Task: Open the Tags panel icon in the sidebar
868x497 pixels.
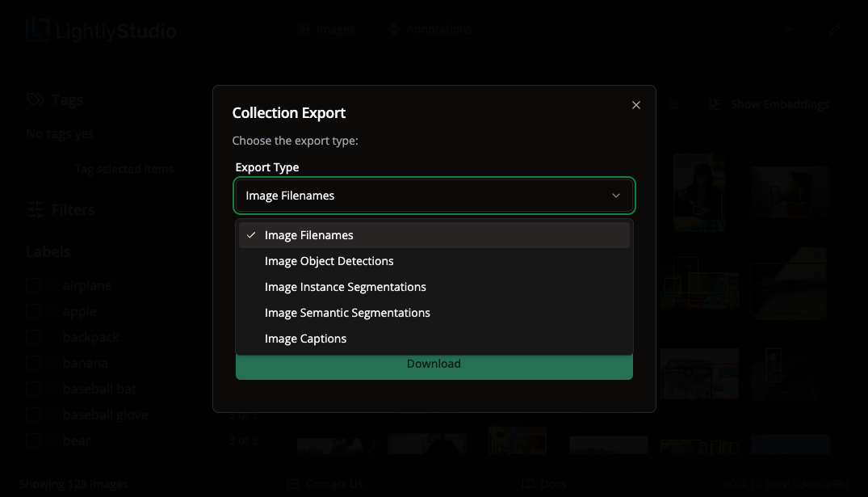Action: [36, 99]
